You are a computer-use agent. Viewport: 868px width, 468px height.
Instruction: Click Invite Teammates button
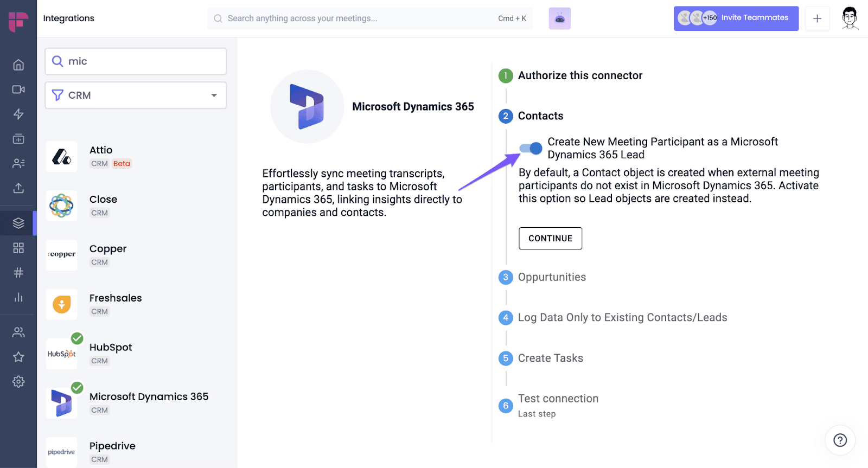pyautogui.click(x=736, y=18)
